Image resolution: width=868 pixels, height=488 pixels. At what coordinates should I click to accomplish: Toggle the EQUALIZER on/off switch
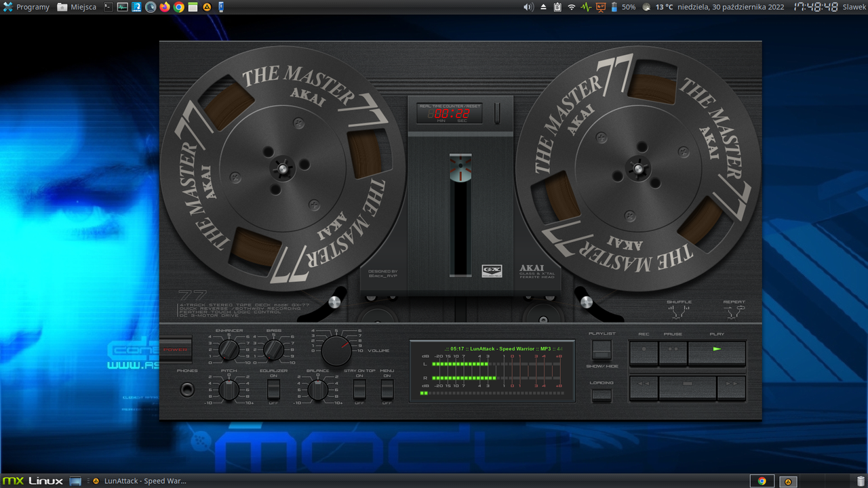pyautogui.click(x=273, y=389)
